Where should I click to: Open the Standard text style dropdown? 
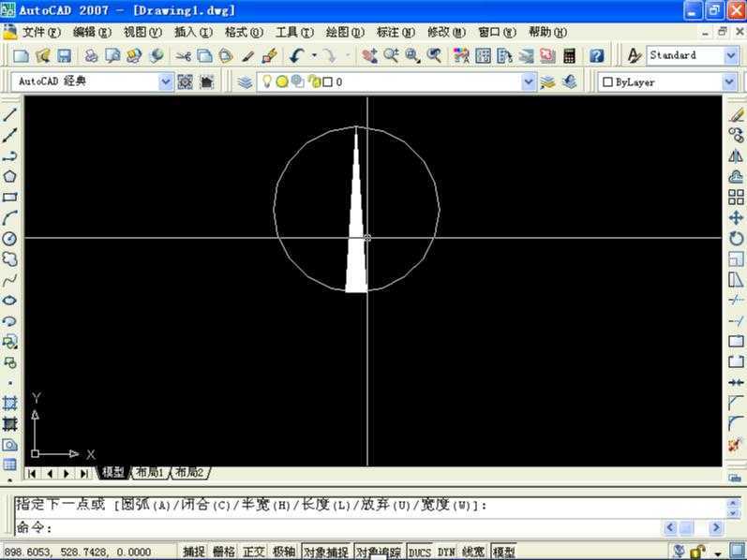[x=731, y=55]
